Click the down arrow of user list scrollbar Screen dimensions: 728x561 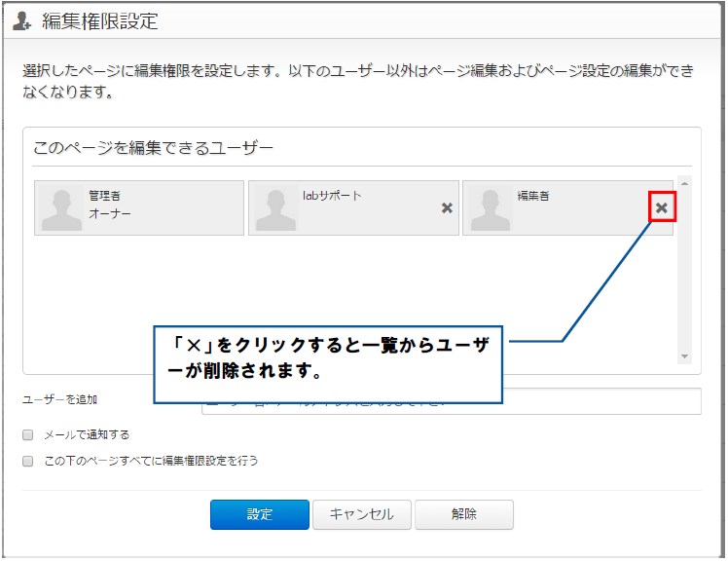(684, 356)
